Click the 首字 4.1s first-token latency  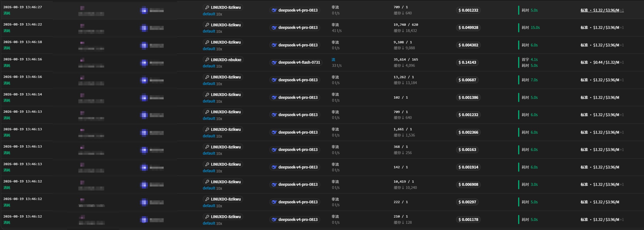[530, 59]
